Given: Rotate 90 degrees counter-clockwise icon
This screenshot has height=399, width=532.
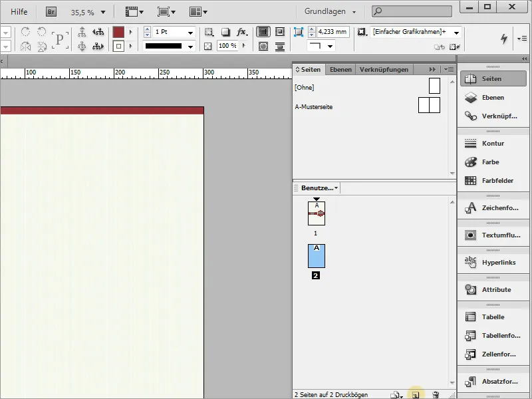Looking at the screenshot, I should click(41, 32).
